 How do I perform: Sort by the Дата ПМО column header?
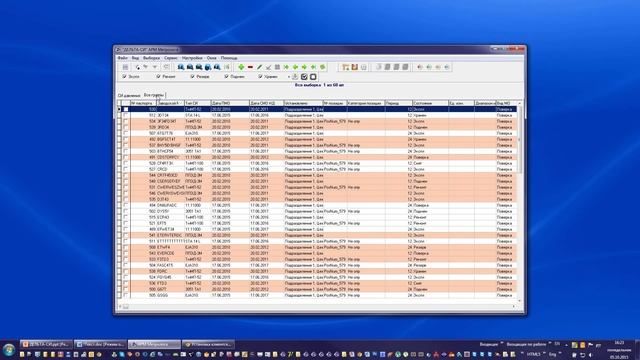pos(230,103)
